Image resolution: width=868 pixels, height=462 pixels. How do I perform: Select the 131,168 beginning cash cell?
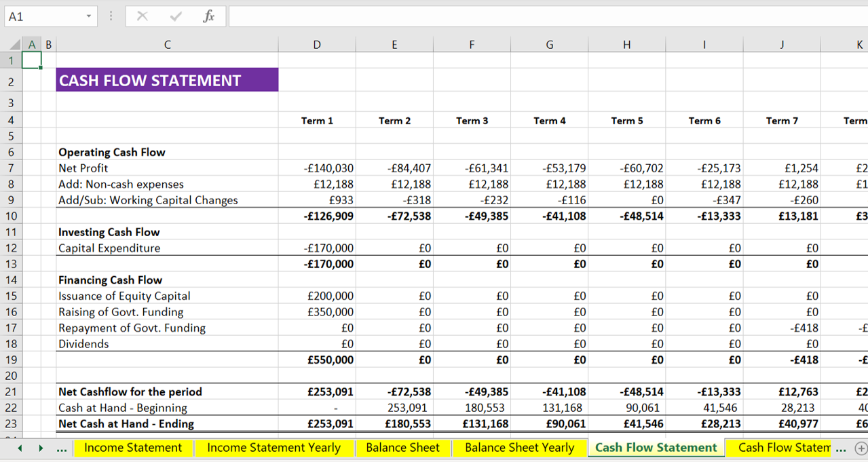(550, 408)
